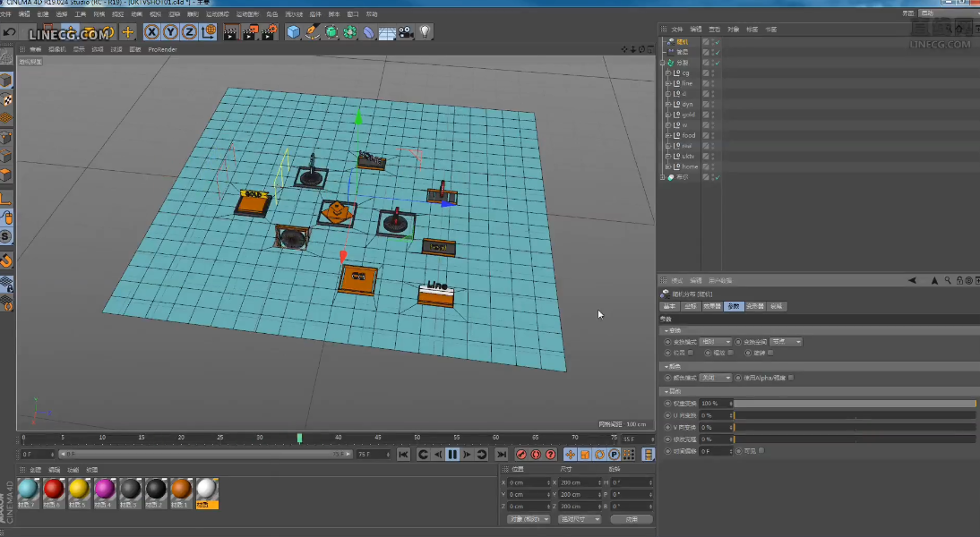
Task: Toggle parameter keyframe P icon
Action: click(x=614, y=455)
